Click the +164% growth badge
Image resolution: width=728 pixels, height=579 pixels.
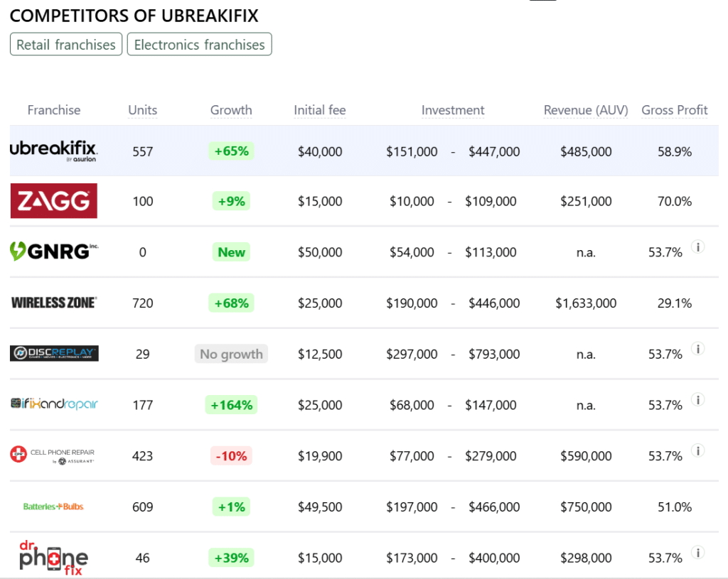[231, 404]
